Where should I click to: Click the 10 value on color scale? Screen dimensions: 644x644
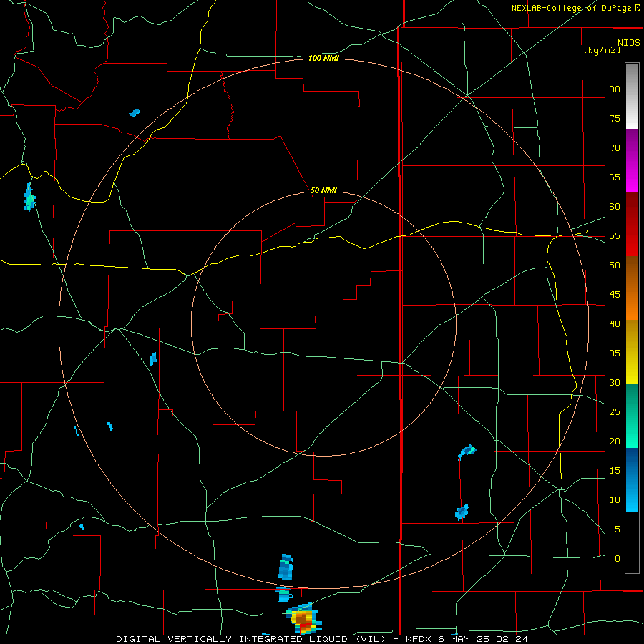[615, 500]
